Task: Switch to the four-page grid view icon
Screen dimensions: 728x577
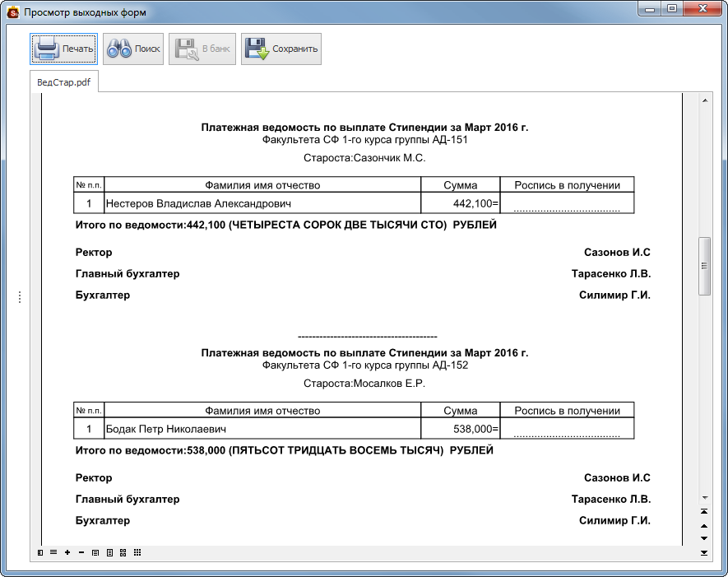Action: (123, 552)
